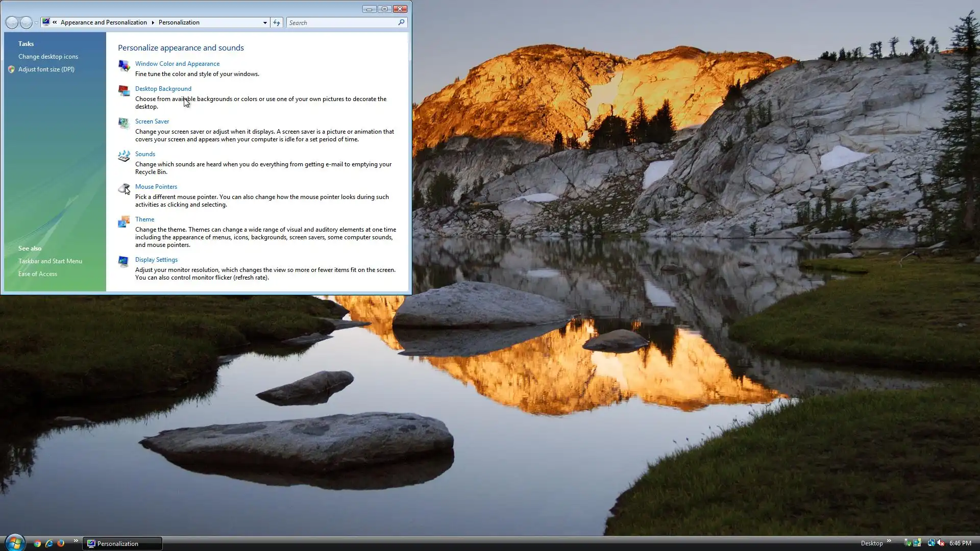Select the Personalization taskbar button

click(x=122, y=543)
